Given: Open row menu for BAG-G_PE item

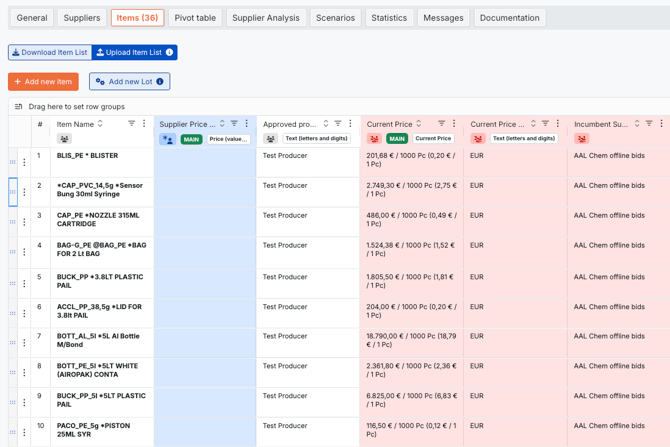Looking at the screenshot, I should pyautogui.click(x=24, y=252).
